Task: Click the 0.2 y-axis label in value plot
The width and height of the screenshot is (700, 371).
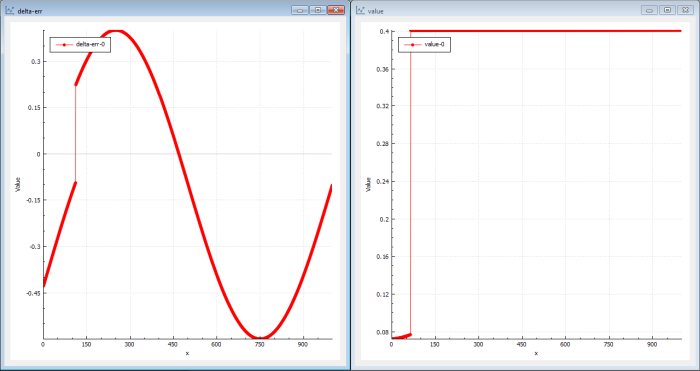Action: (385, 219)
